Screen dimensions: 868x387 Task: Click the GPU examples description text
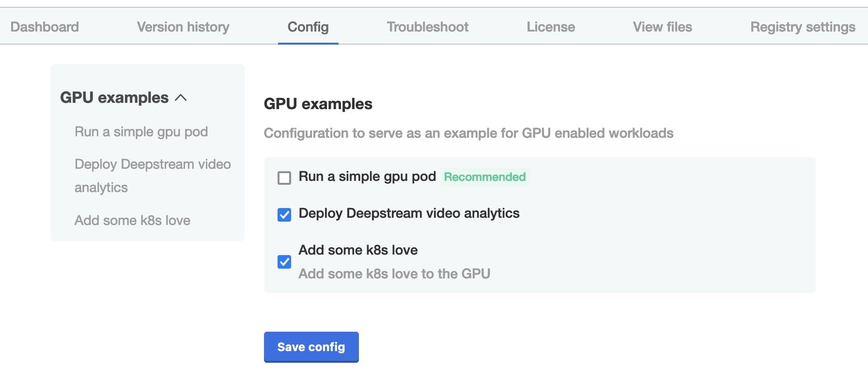click(x=468, y=133)
